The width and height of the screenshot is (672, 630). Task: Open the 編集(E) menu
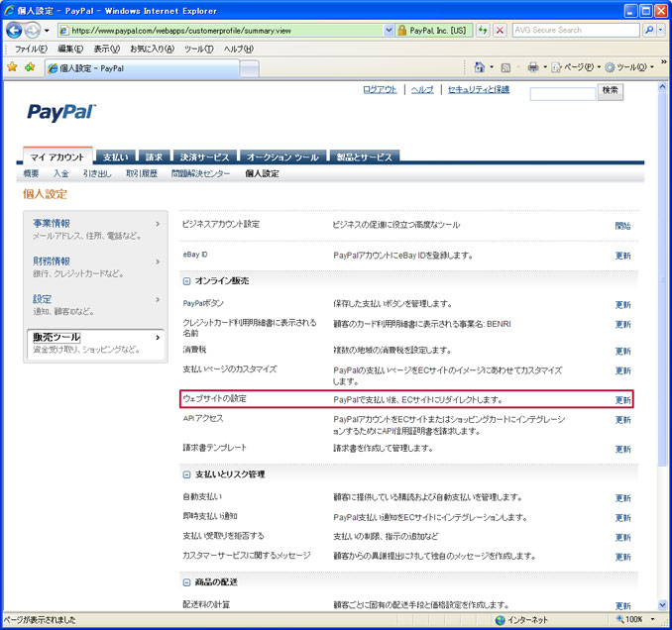pos(70,49)
